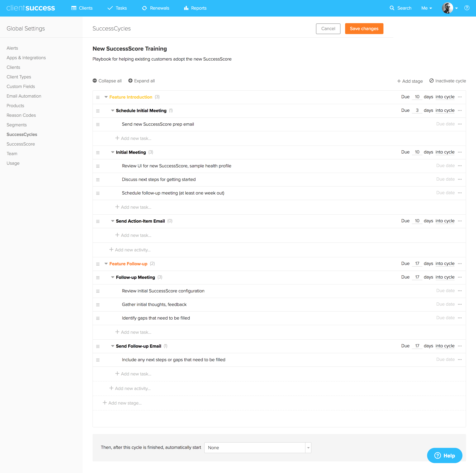Click drag handle of Feature Follow-up row
Image resolution: width=476 pixels, height=473 pixels.
(98, 264)
